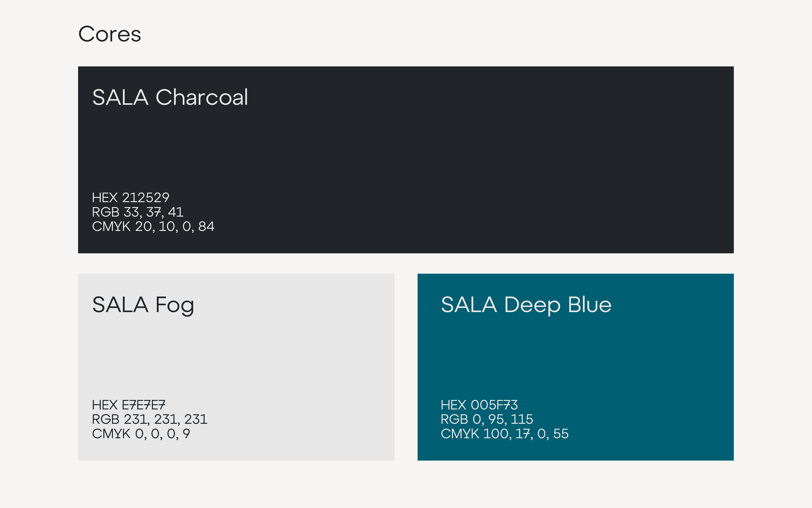Screen dimensions: 812x508
Task: Click the word Charcoal in the dark swatch
Action: point(202,98)
